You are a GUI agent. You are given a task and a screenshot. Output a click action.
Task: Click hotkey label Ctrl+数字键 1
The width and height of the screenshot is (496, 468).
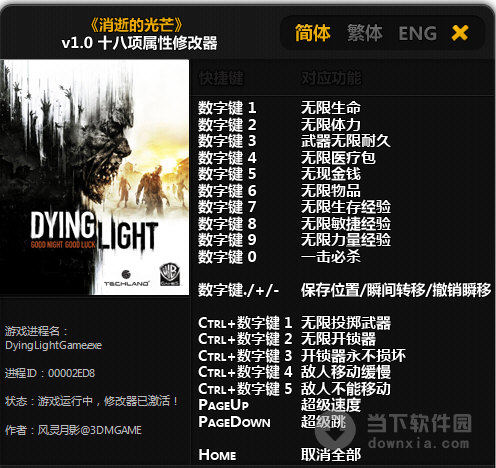(x=245, y=323)
